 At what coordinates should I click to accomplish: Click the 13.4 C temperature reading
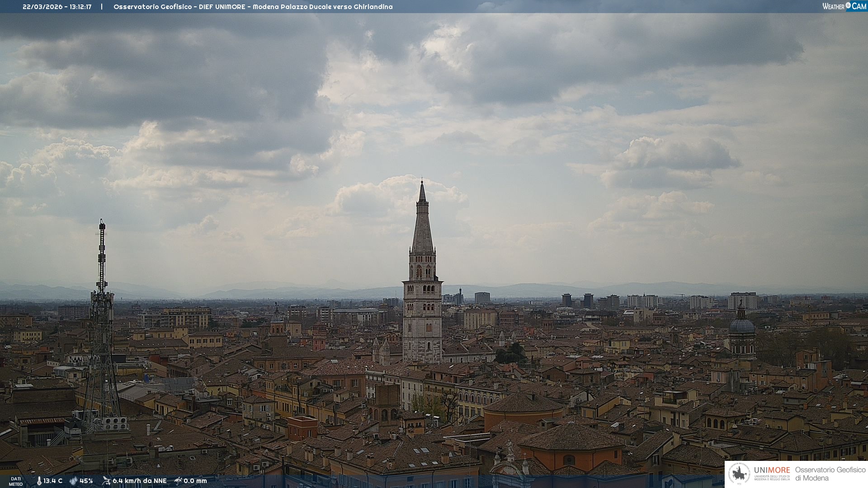[x=53, y=481]
